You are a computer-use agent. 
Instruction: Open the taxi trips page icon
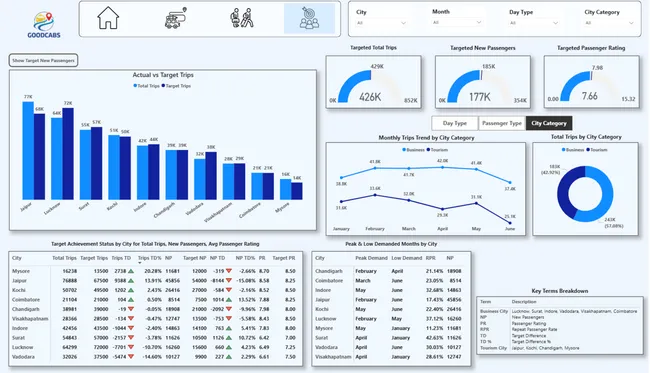click(176, 18)
